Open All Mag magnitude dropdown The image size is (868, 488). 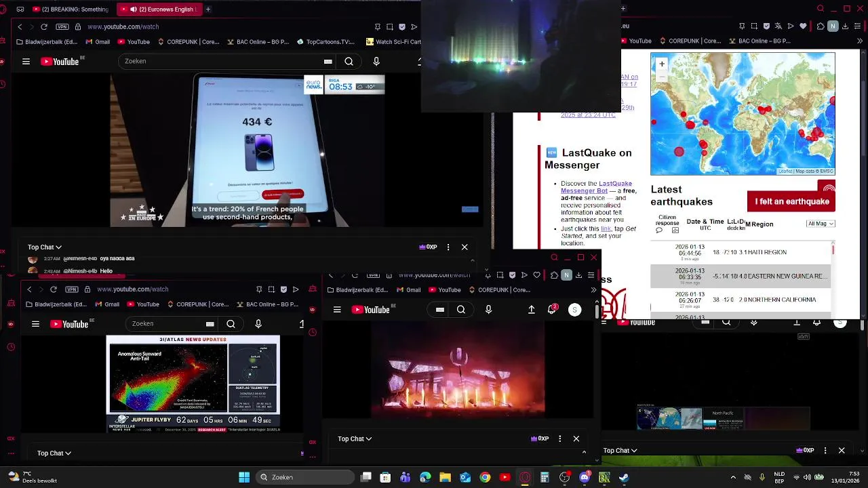(821, 224)
